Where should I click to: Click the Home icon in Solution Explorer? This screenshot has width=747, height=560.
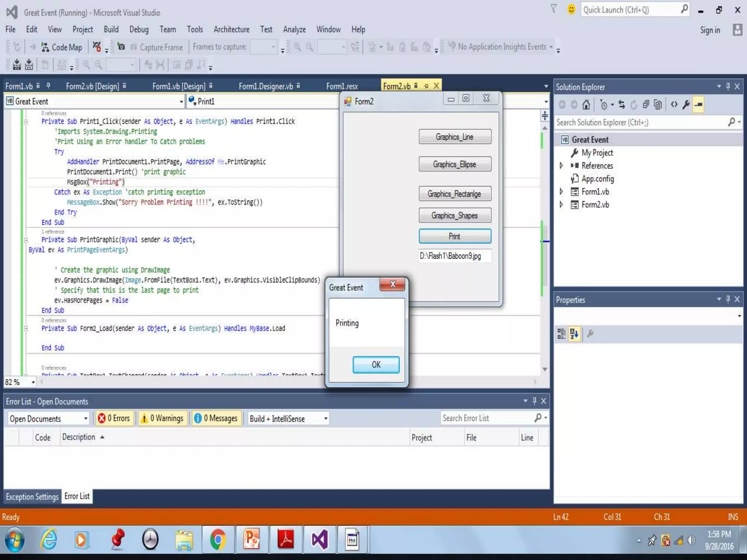tap(586, 105)
